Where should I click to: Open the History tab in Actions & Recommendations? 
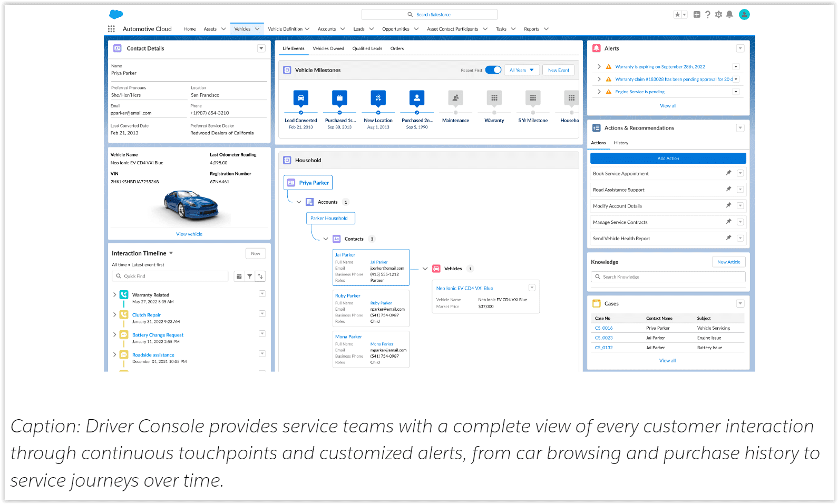621,143
